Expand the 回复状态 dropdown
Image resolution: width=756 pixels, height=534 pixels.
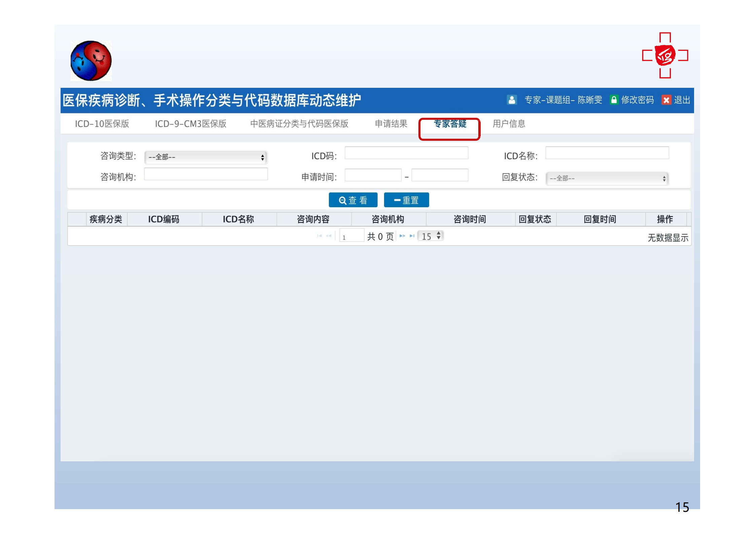(x=607, y=178)
